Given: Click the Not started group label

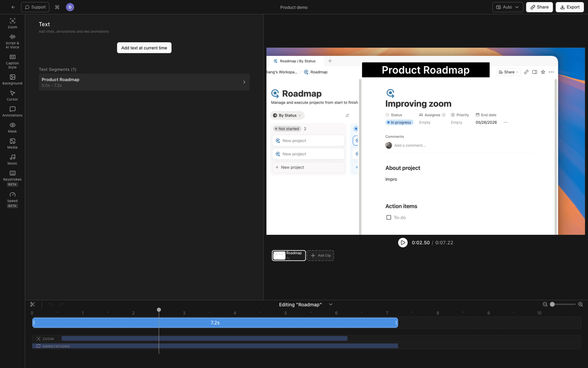Looking at the screenshot, I should click(x=287, y=129).
